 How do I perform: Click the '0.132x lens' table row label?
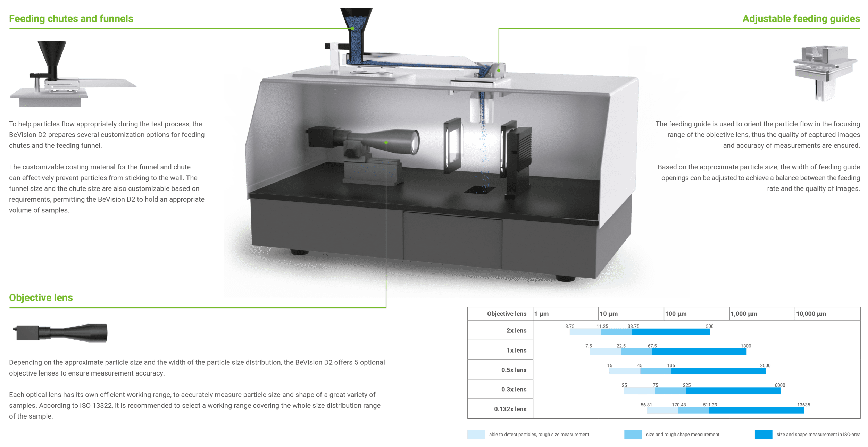tap(510, 409)
